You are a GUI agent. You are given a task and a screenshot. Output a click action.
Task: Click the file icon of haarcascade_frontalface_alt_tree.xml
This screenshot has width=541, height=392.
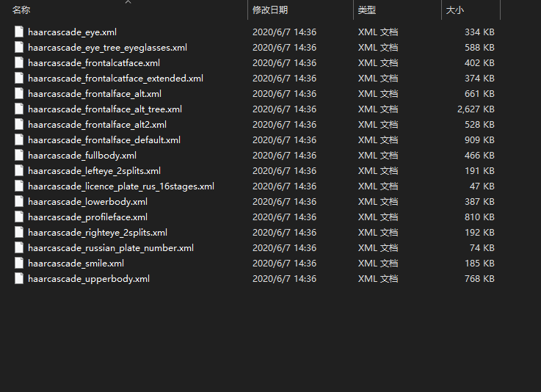[x=19, y=109]
